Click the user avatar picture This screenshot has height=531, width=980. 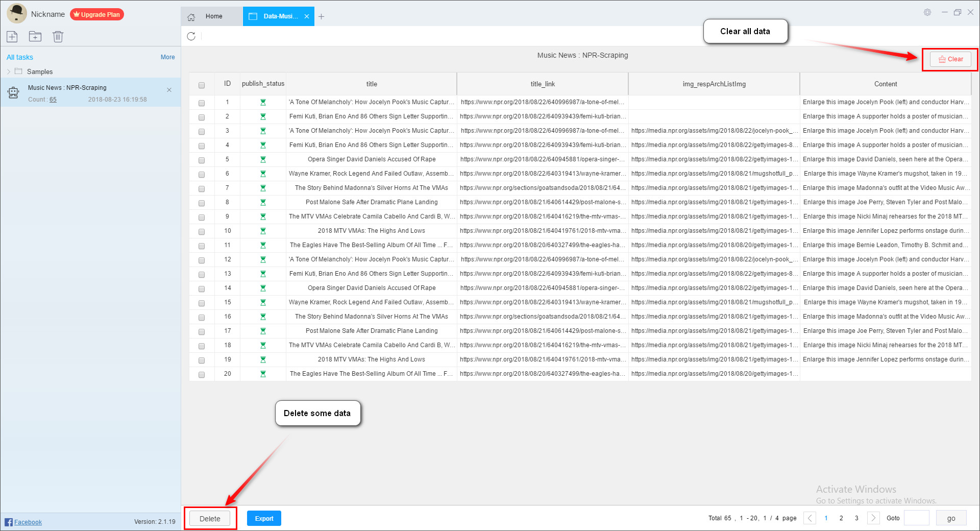pos(17,13)
